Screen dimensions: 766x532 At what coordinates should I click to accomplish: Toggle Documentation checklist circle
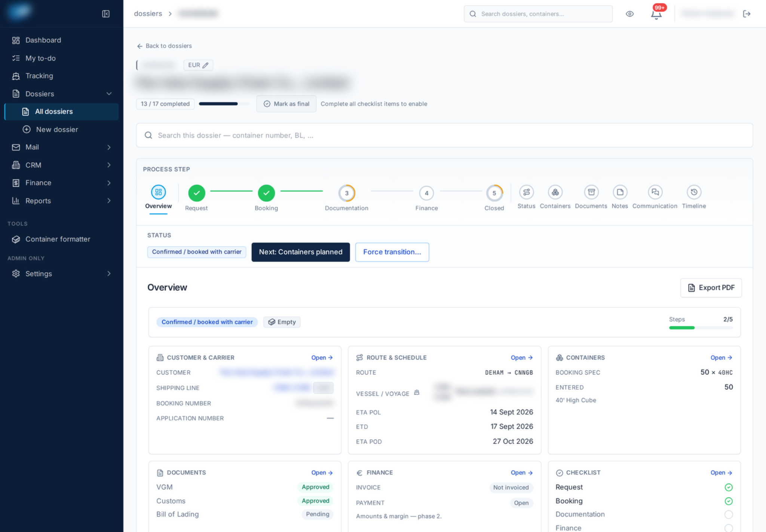click(x=728, y=514)
